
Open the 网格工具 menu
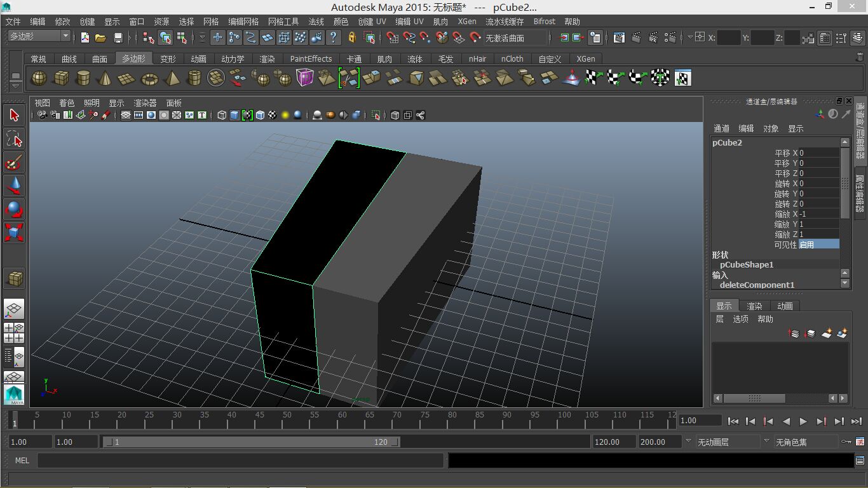click(283, 21)
